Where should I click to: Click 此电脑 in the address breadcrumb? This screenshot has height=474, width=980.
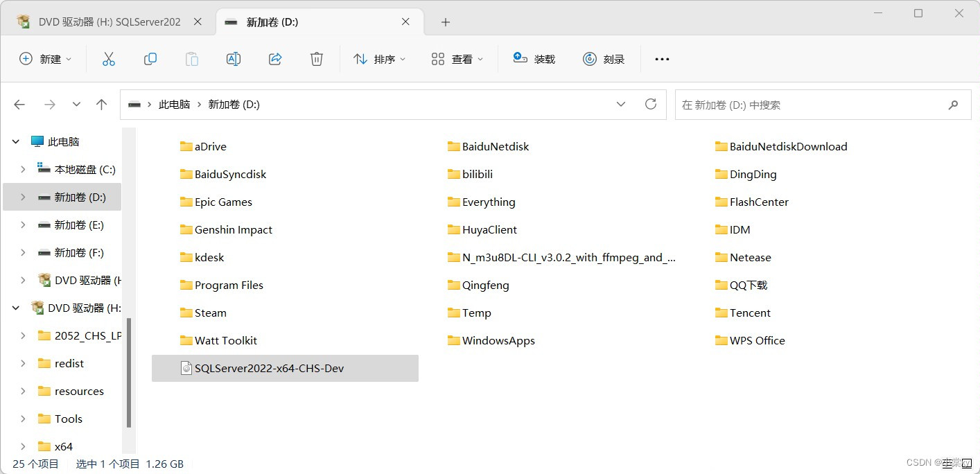tap(174, 105)
